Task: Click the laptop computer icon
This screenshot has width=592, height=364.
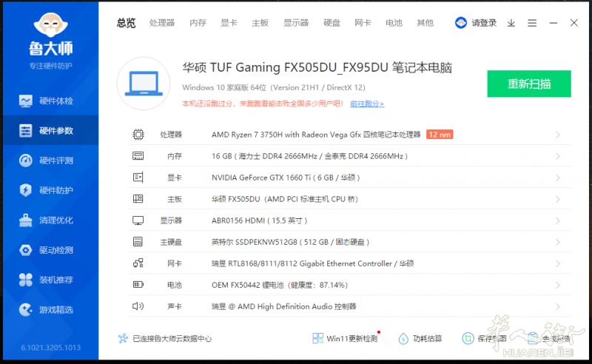Action: [x=144, y=84]
